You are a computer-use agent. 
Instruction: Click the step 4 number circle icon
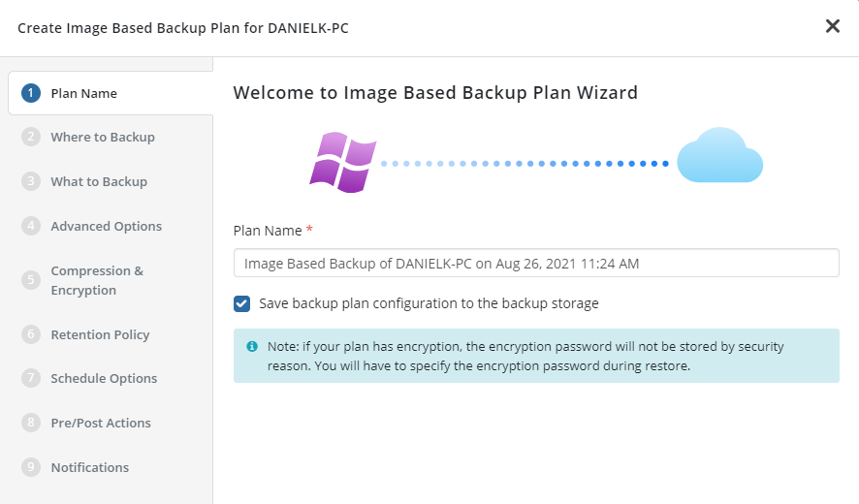31,226
